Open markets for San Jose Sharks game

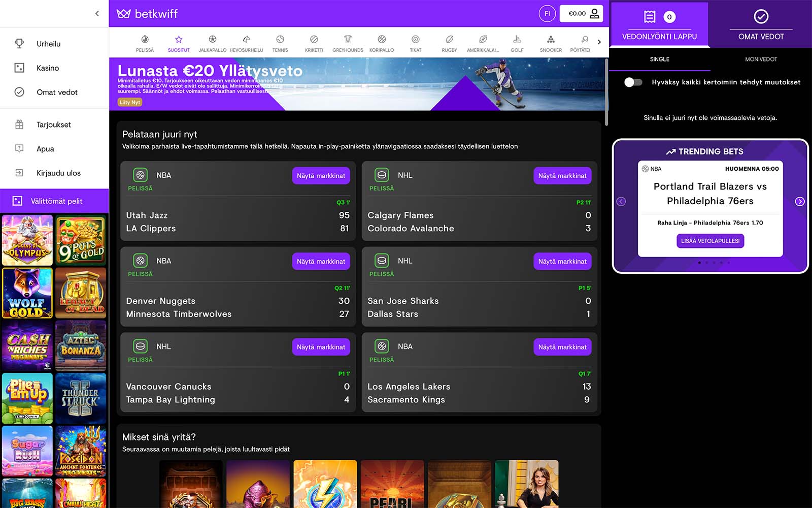[x=562, y=262]
